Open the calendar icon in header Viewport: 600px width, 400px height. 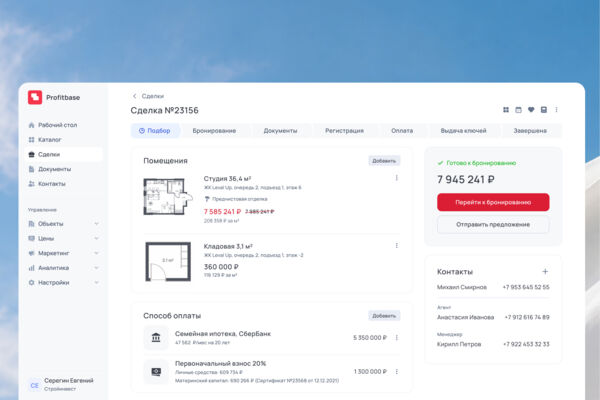(518, 110)
